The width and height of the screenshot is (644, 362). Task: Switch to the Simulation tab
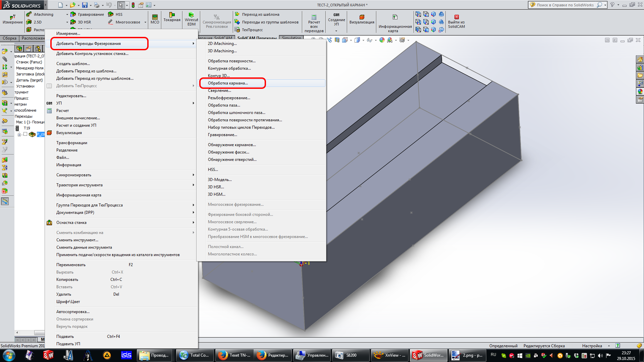pos(291,38)
